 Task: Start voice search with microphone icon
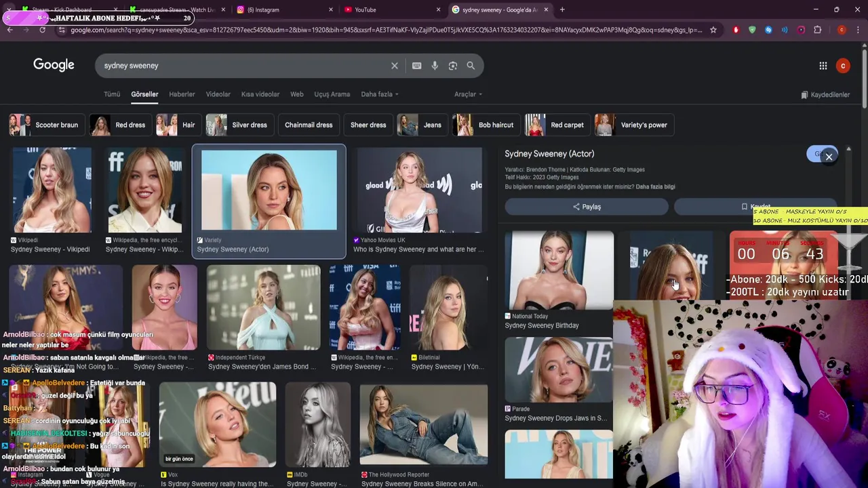(x=435, y=66)
